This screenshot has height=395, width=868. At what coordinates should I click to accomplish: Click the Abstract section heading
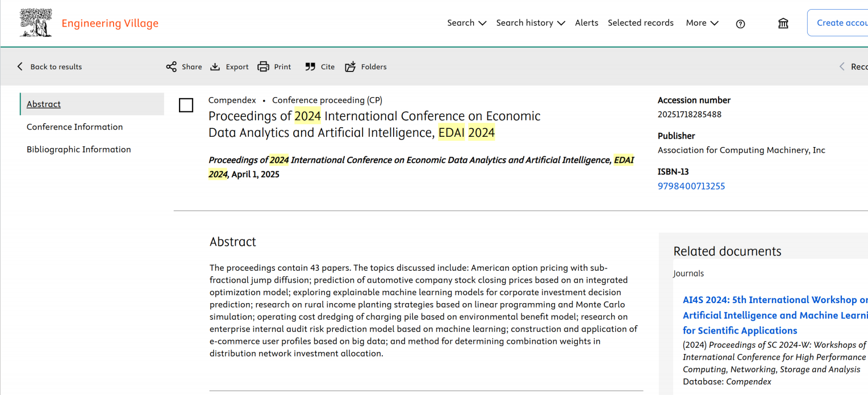[x=233, y=242]
